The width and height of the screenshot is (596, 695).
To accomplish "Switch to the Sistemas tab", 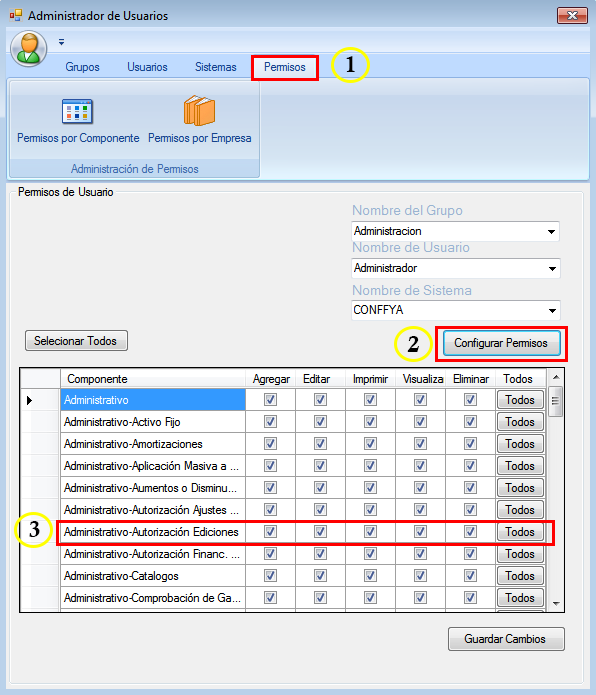I will pyautogui.click(x=216, y=67).
